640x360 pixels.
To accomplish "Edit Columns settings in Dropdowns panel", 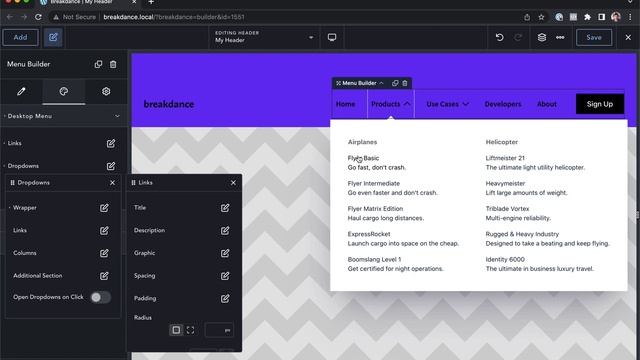I will point(104,253).
